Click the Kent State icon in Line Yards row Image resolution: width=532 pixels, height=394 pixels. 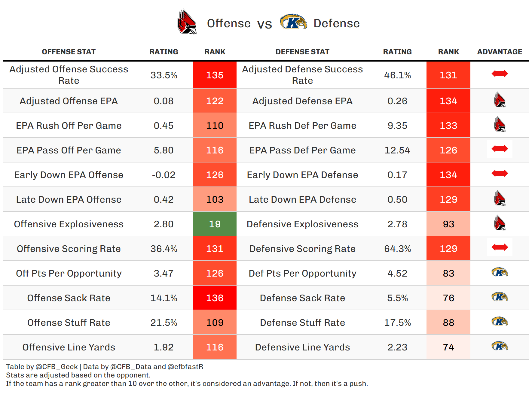tap(500, 346)
